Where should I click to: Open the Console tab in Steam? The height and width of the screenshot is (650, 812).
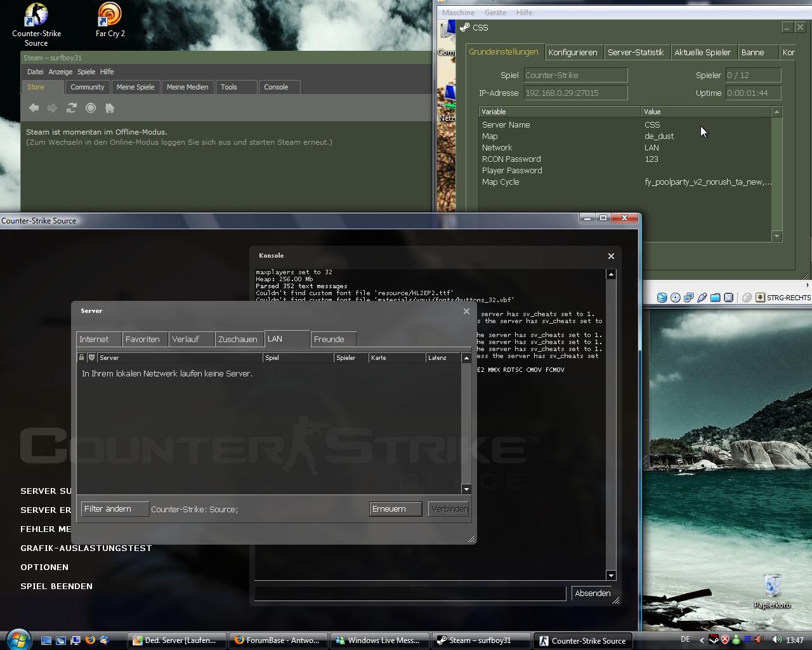coord(280,87)
